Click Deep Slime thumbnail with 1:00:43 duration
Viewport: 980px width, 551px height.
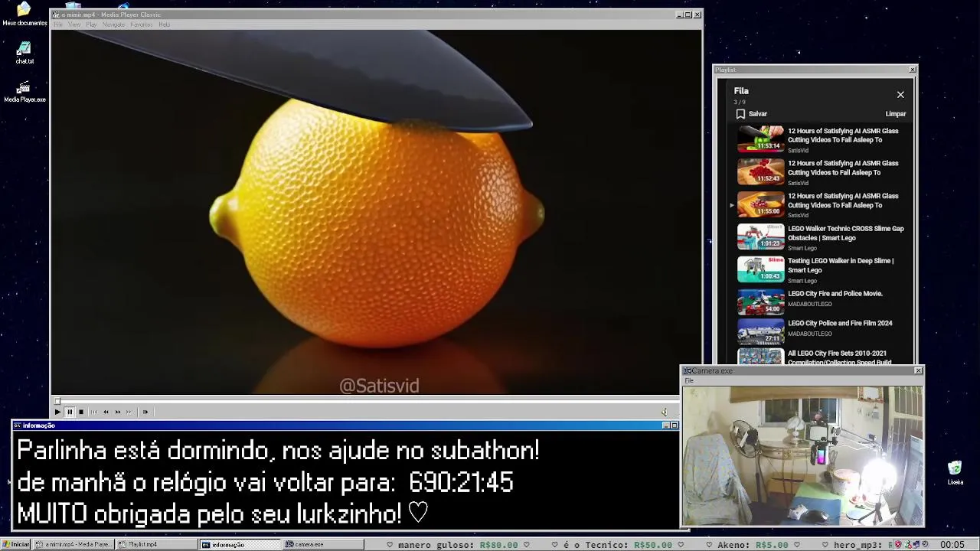760,269
